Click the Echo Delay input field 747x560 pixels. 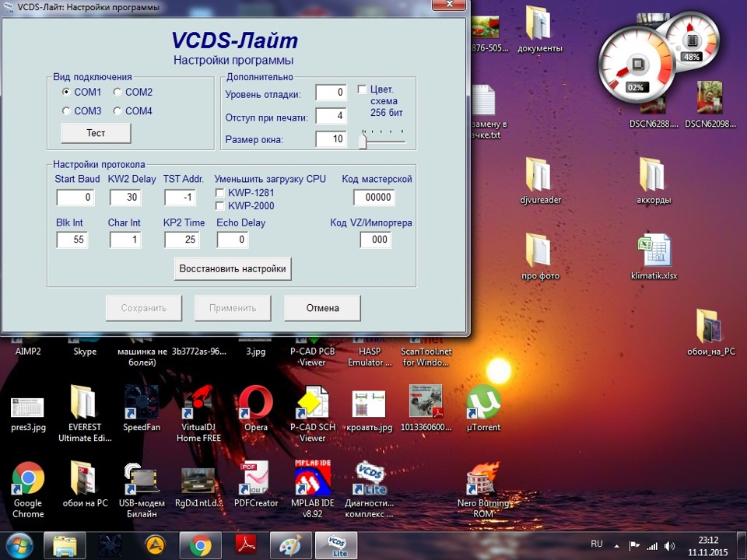[233, 240]
